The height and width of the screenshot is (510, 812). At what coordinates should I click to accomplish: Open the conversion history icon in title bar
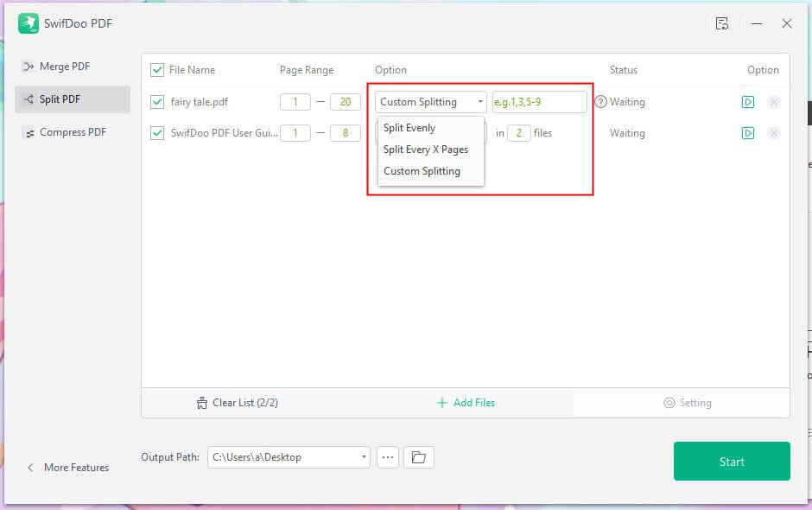coord(722,23)
